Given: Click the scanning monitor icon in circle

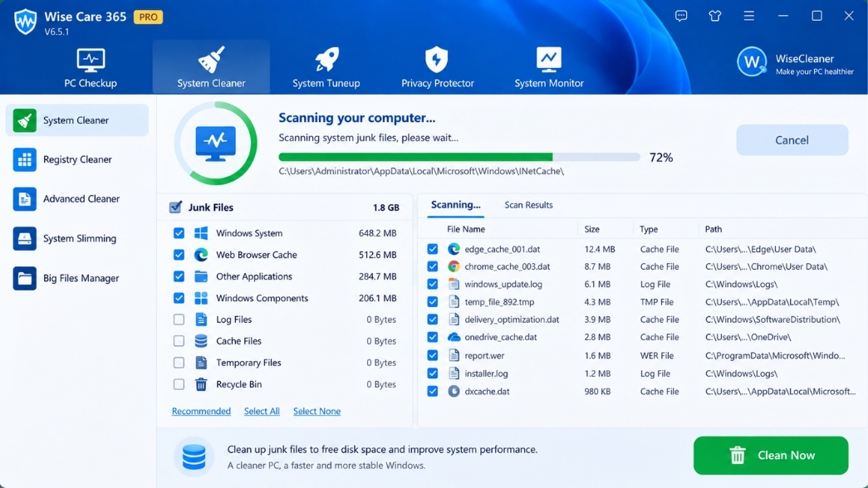Looking at the screenshot, I should click(215, 143).
